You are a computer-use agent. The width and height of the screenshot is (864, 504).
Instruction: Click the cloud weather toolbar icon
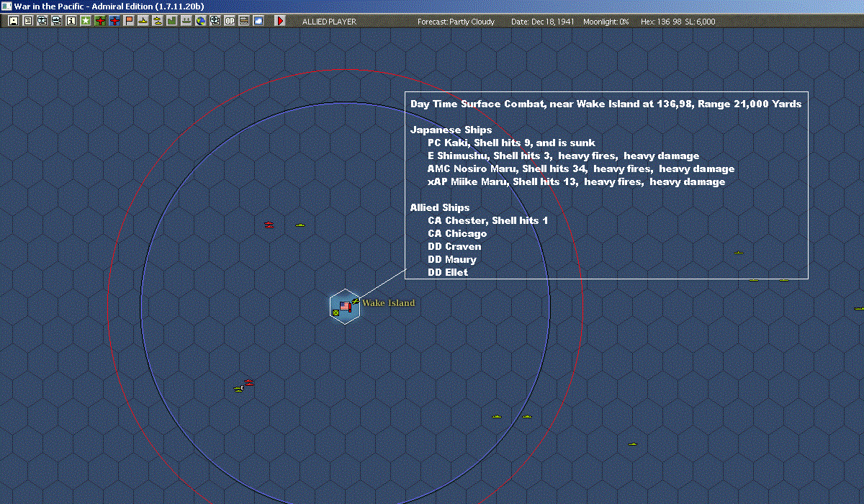coord(258,21)
